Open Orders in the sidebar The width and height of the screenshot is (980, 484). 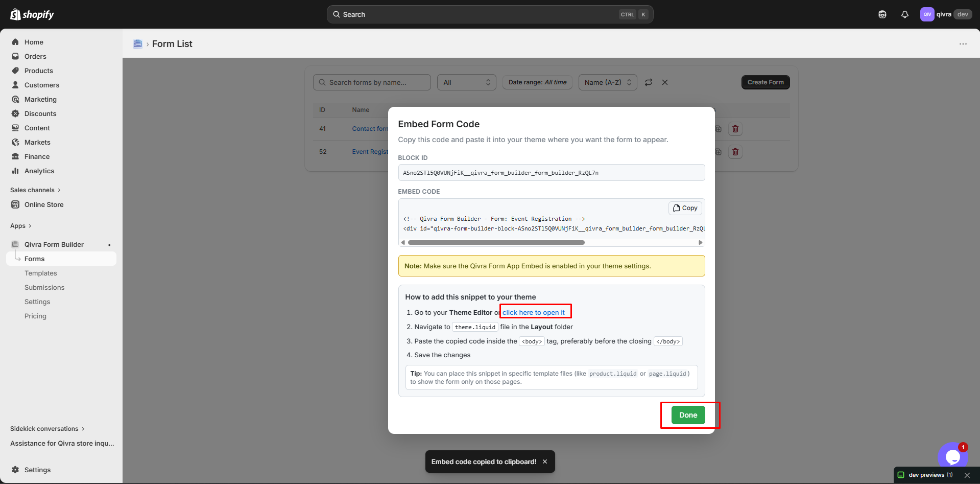tap(35, 56)
